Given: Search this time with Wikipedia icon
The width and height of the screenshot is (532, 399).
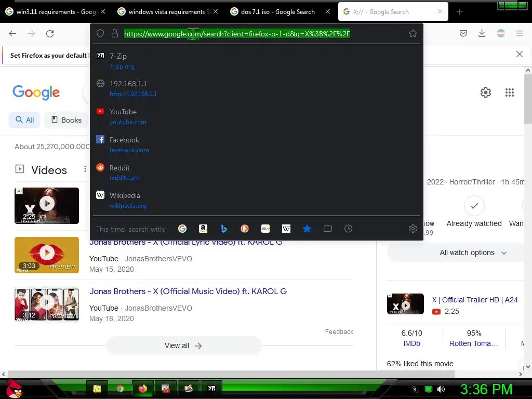Looking at the screenshot, I should (x=286, y=229).
